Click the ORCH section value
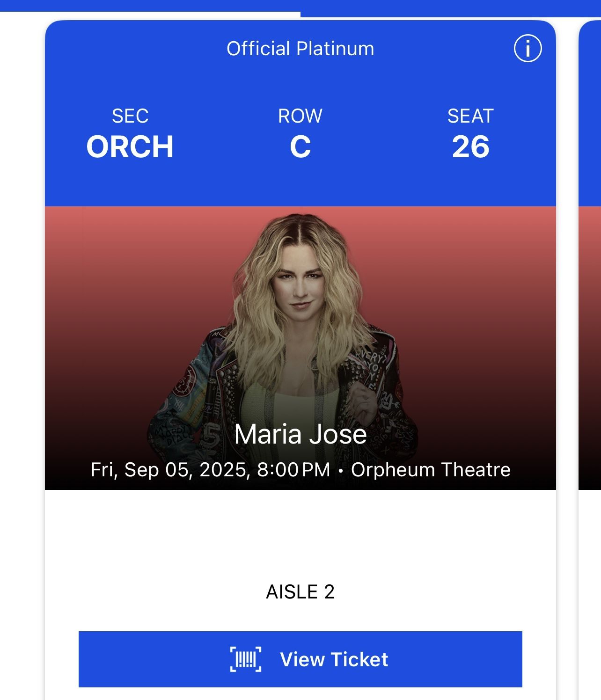Screen dimensions: 601x700 coord(130,147)
